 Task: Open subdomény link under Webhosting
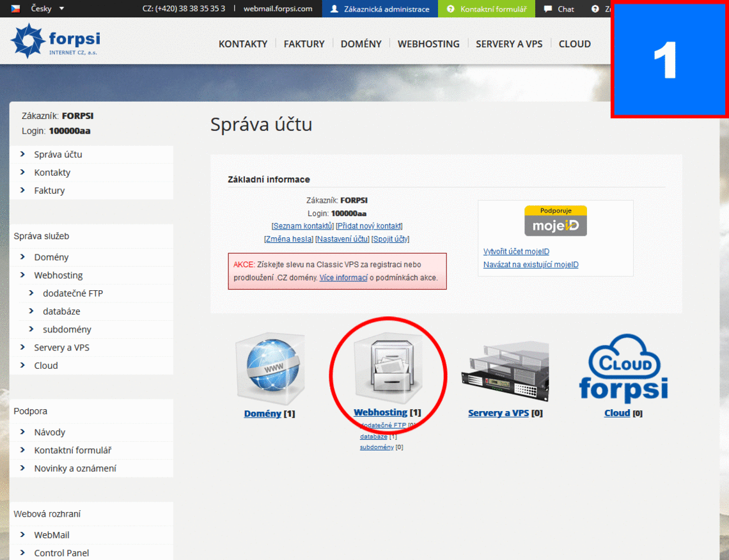coord(377,447)
